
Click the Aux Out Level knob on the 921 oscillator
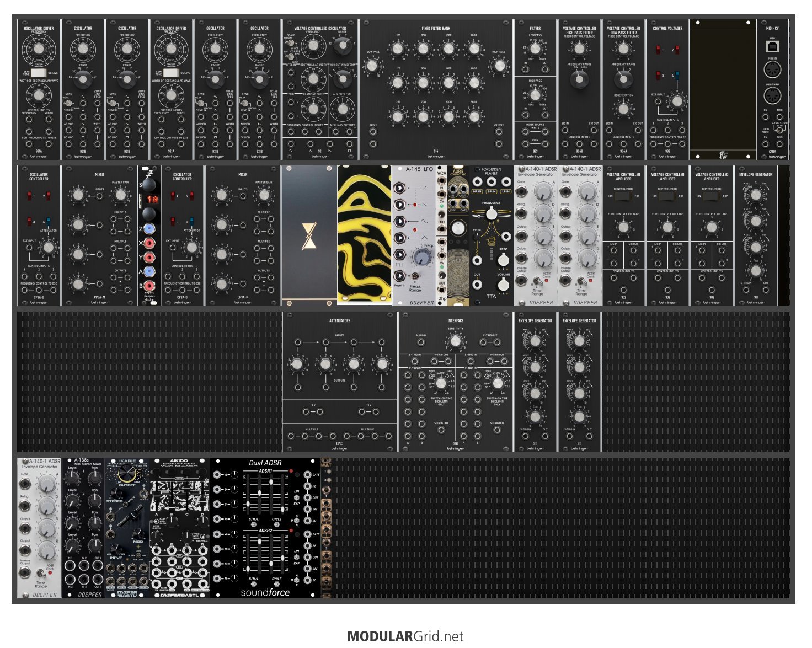[x=343, y=109]
